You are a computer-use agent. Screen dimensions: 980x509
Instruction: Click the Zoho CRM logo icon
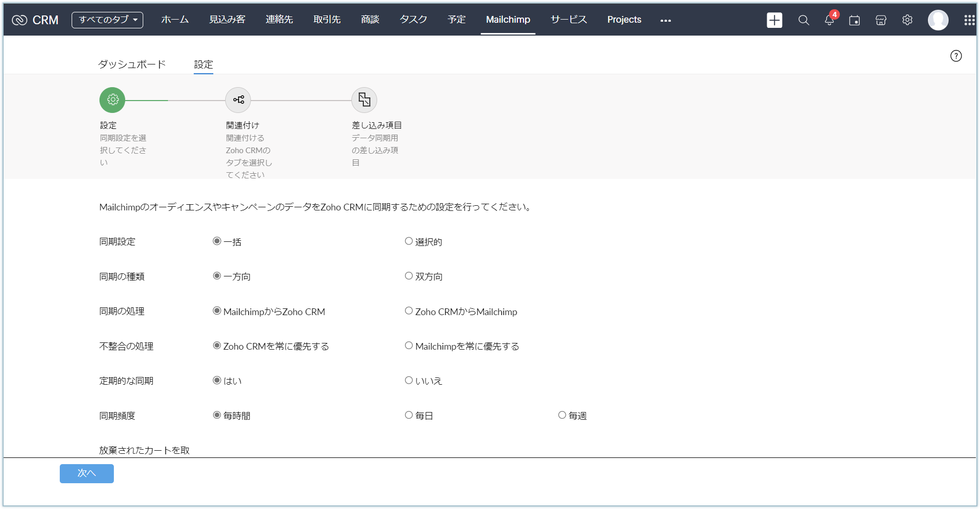(x=20, y=20)
